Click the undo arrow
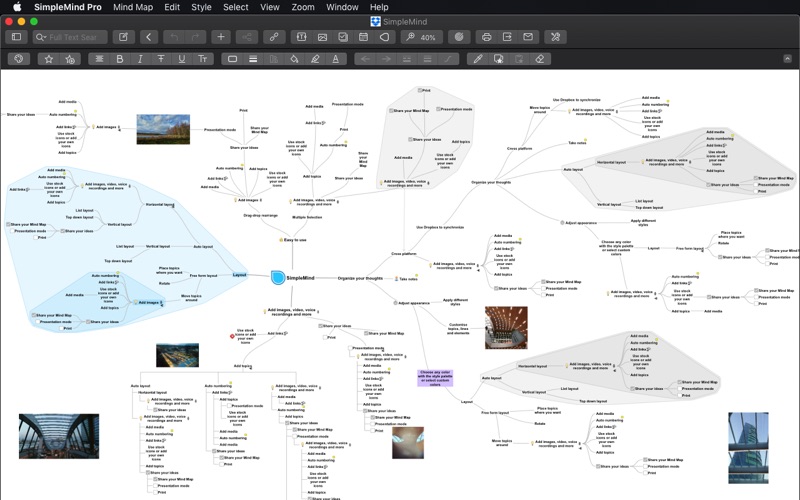 tap(174, 37)
